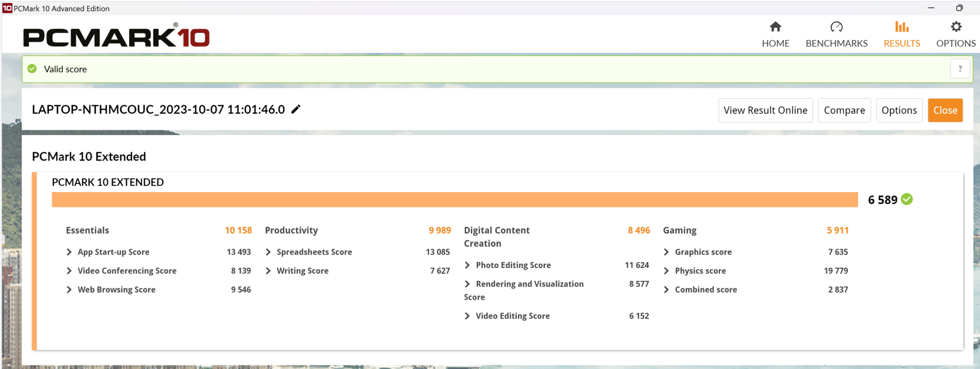Click the green Valid score checkmark icon
Screen dimensions: 980x369
32,69
